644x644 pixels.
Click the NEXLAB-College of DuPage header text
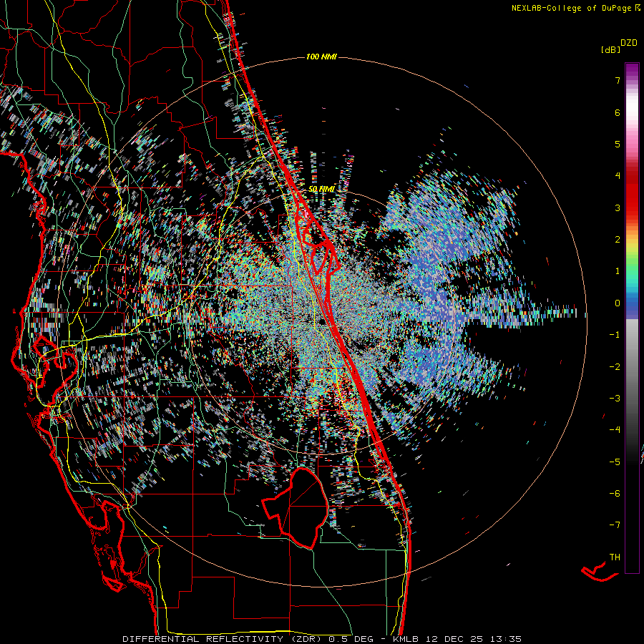coord(575,8)
